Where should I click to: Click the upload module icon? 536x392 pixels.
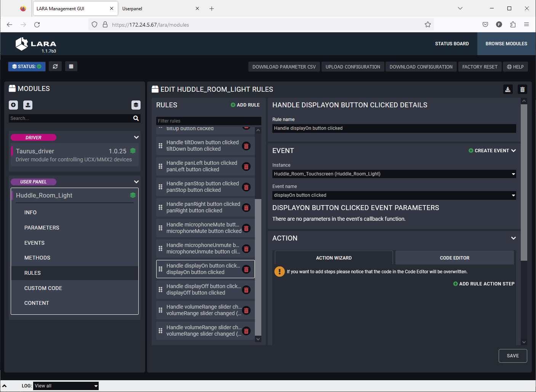tap(28, 105)
